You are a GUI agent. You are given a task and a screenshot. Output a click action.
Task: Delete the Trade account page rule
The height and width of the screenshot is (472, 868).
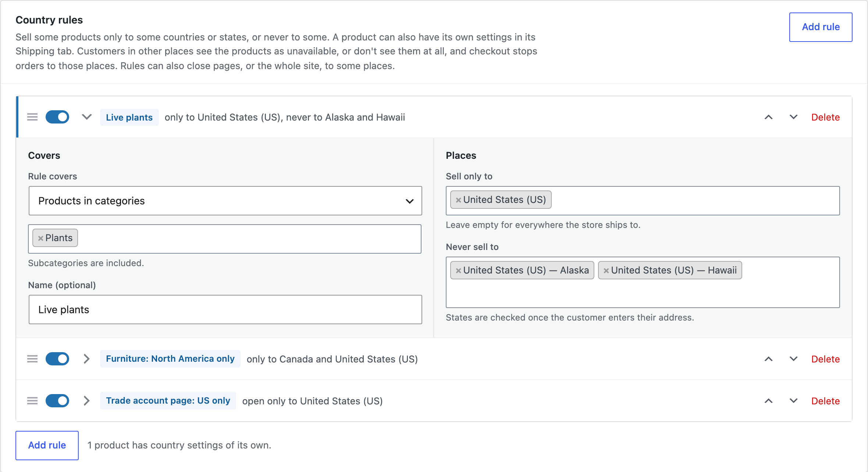(825, 401)
